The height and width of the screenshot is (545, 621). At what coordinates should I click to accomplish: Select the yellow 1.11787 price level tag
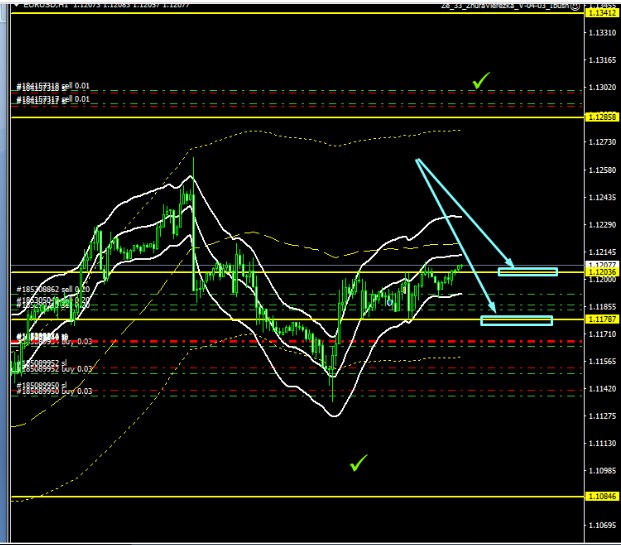coord(602,319)
